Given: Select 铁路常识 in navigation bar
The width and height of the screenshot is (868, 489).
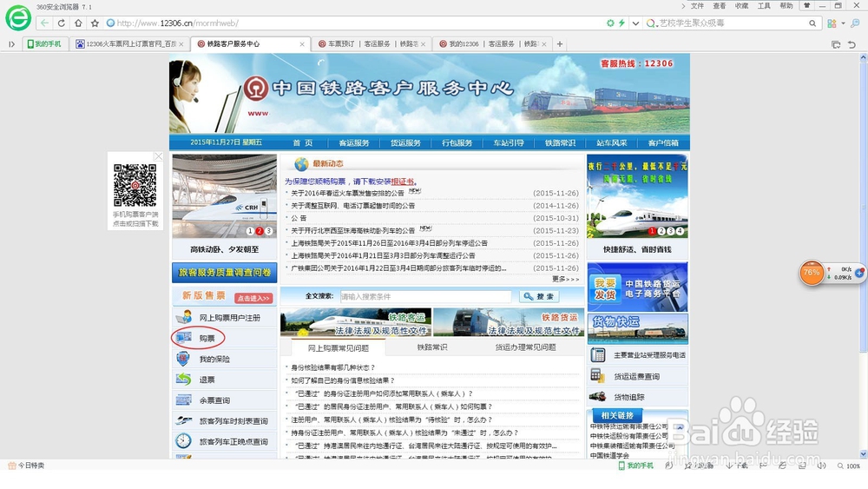Looking at the screenshot, I should point(560,143).
